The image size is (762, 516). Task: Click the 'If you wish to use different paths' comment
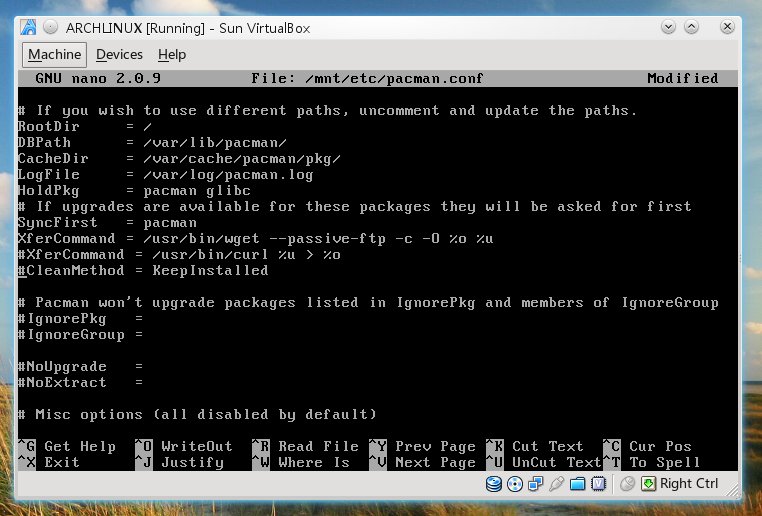[328, 110]
